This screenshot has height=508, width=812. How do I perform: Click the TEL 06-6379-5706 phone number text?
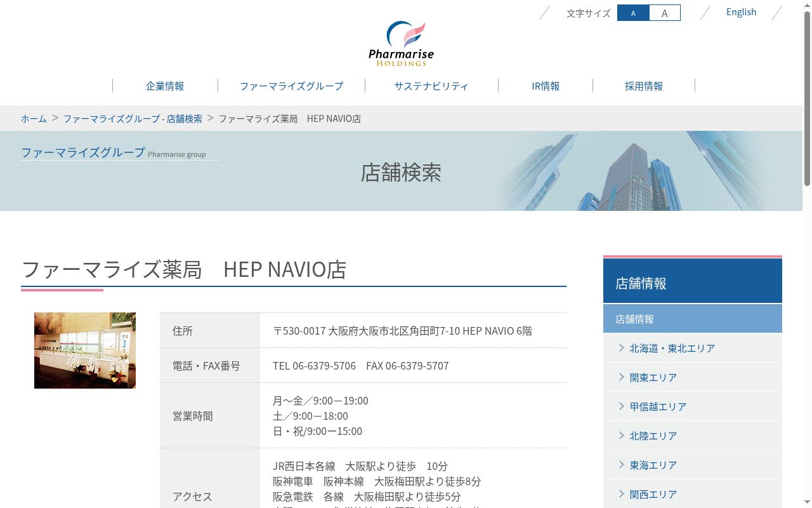pos(315,366)
